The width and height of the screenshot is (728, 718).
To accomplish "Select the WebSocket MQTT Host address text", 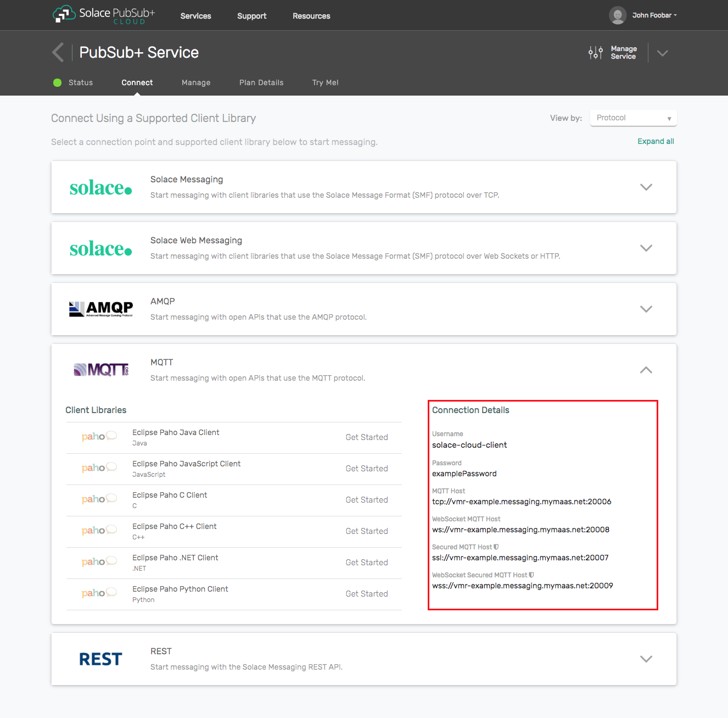I will pos(520,530).
